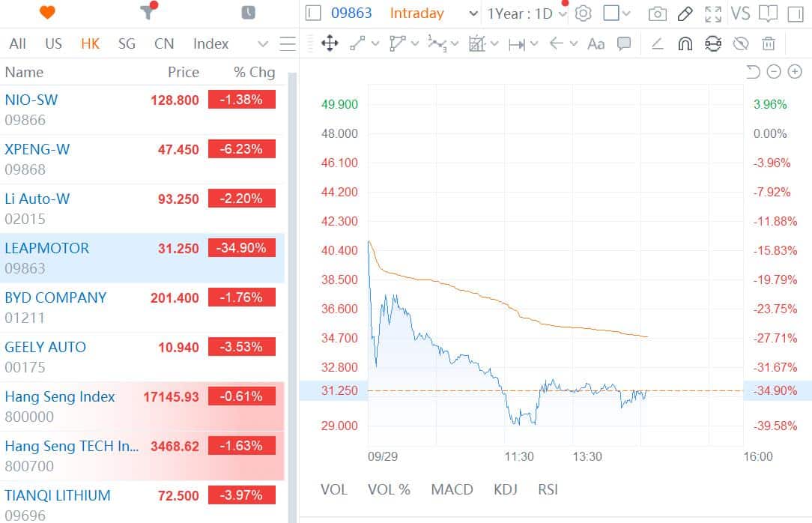Open the VS stock comparison tool
This screenshot has height=523, width=812.
pyautogui.click(x=742, y=14)
